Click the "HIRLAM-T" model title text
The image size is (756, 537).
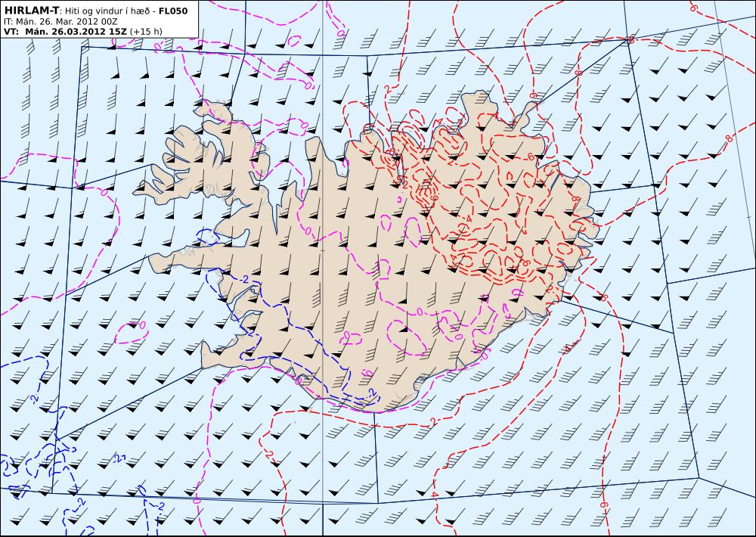[31, 11]
